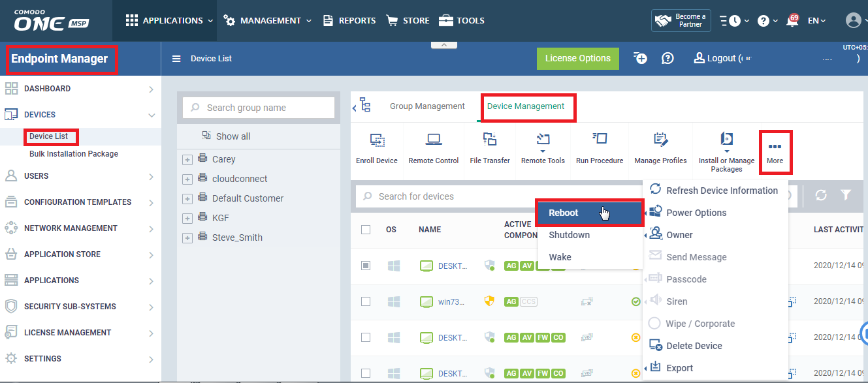
Task: Click the Run Procedure icon
Action: click(600, 139)
